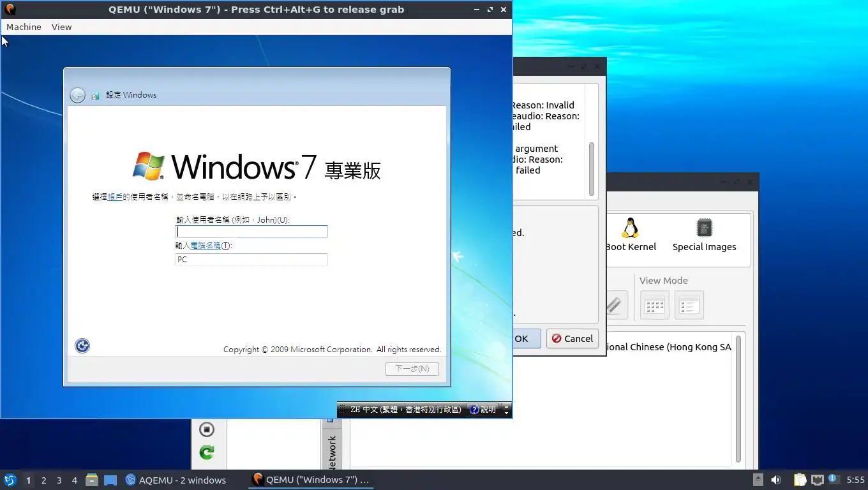Viewport: 868px width, 490px height.
Task: Click the Traditional Chinese (Hong Kong) list entry
Action: coord(669,347)
